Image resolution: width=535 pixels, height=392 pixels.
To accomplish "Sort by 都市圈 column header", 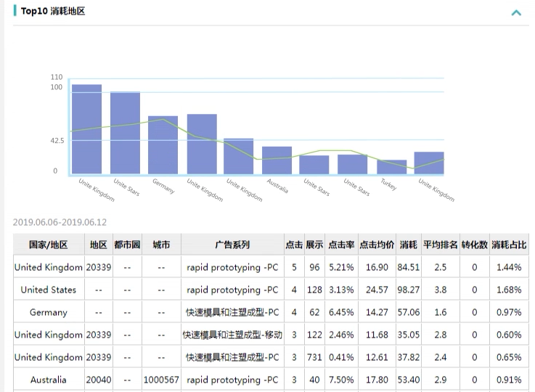I will [127, 245].
